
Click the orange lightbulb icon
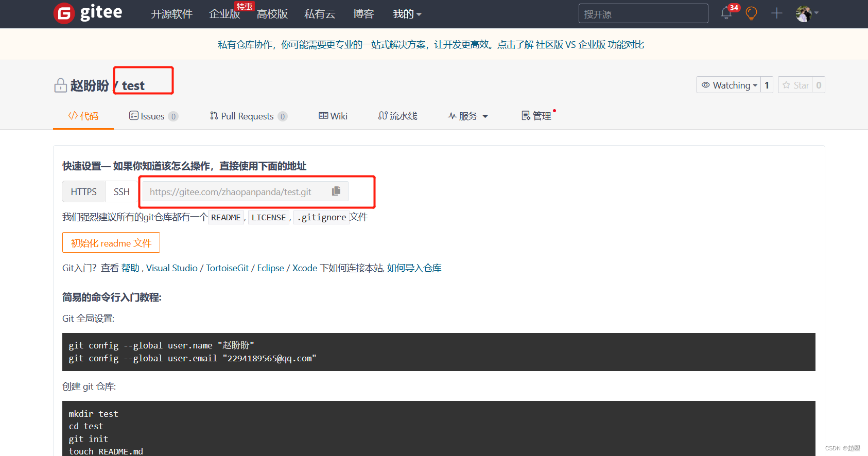pyautogui.click(x=751, y=13)
